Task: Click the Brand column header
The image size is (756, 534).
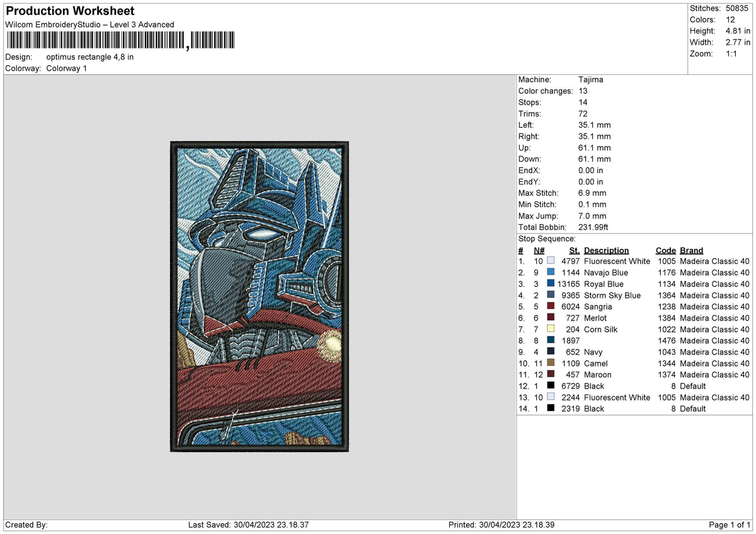Action: click(692, 250)
